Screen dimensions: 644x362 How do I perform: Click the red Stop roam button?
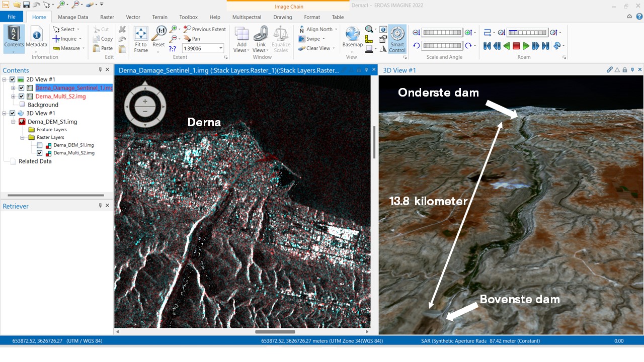[516, 46]
